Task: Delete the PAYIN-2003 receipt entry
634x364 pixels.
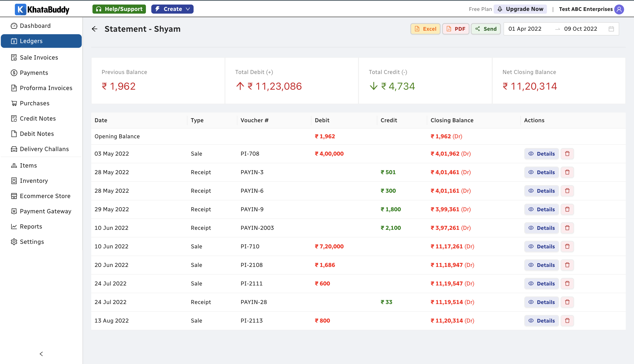Action: tap(567, 228)
